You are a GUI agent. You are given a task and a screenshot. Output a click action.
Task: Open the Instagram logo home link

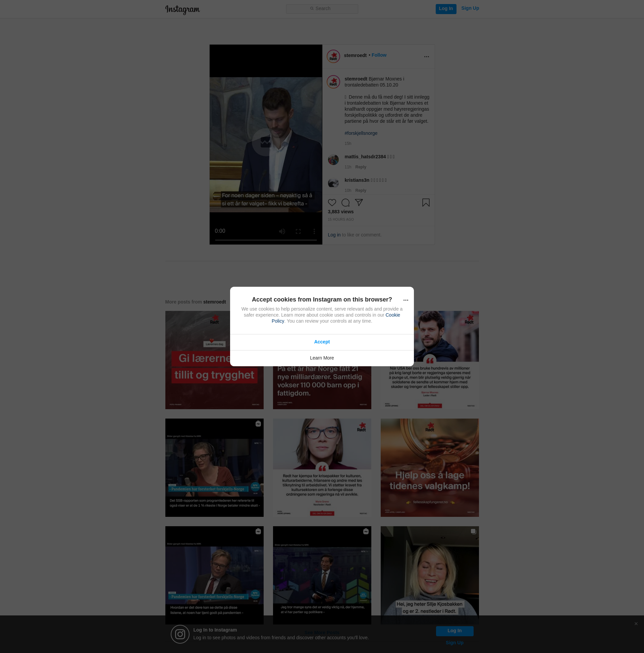click(x=182, y=9)
